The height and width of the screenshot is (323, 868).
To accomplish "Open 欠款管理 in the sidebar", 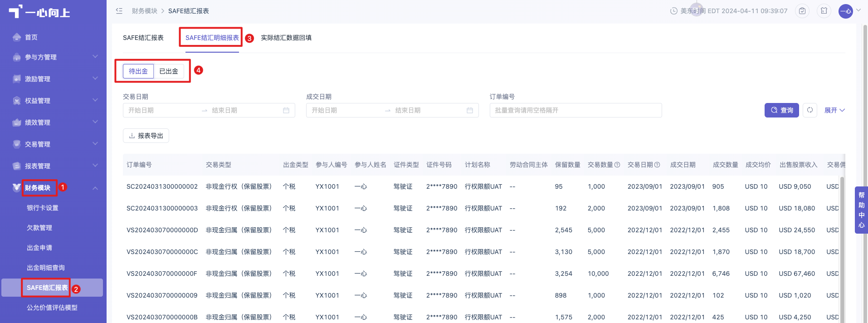I will [39, 228].
